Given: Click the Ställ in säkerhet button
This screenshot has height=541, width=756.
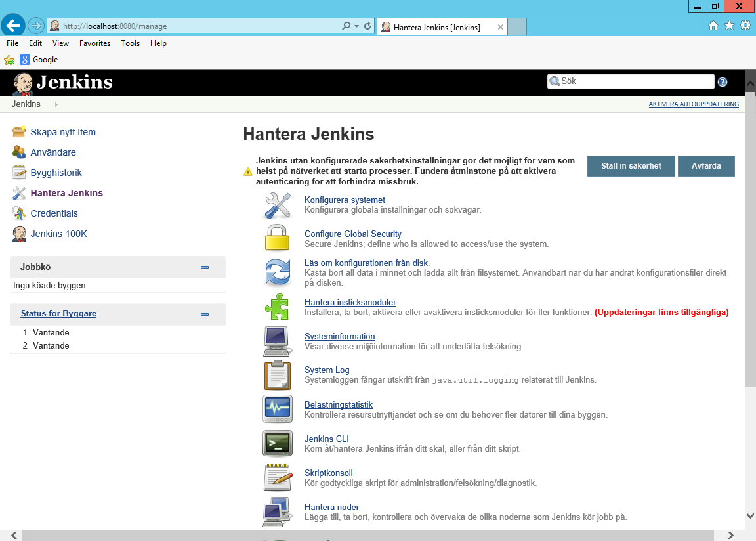Looking at the screenshot, I should [631, 166].
